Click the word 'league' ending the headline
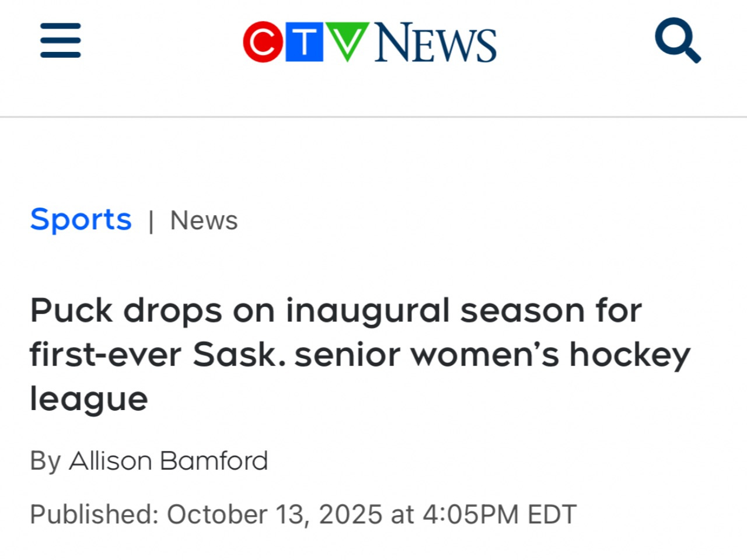This screenshot has height=560, width=747. (x=89, y=399)
